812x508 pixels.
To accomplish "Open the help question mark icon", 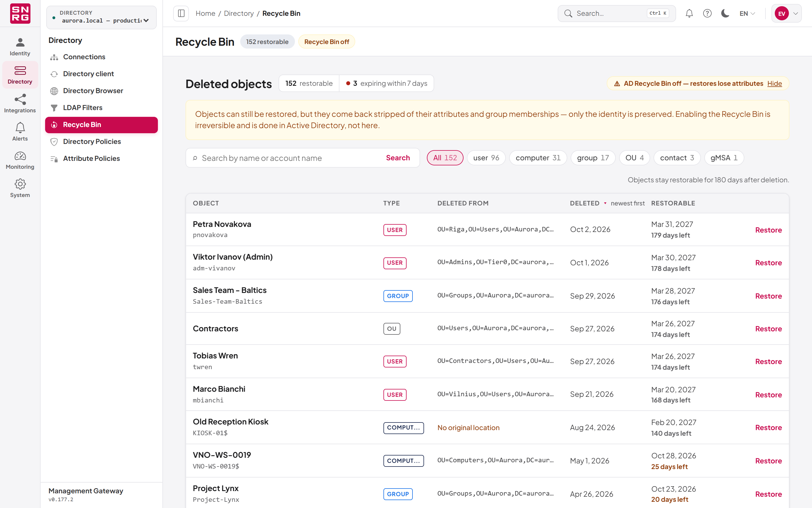I will (707, 14).
